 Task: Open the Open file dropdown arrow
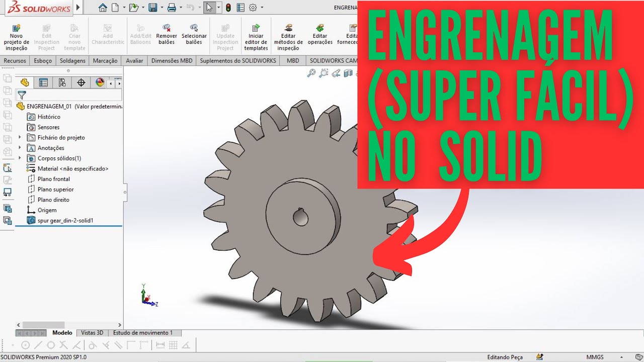143,8
